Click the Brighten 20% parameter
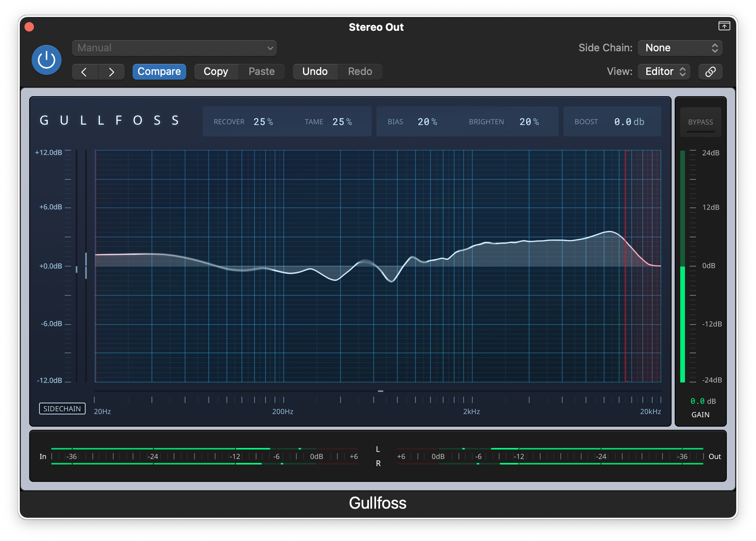Image resolution: width=756 pixels, height=541 pixels. point(529,122)
